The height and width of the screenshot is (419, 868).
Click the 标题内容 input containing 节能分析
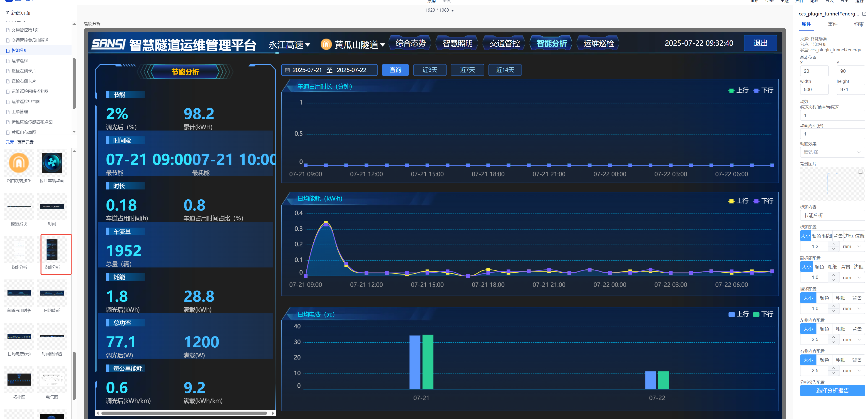[832, 216]
